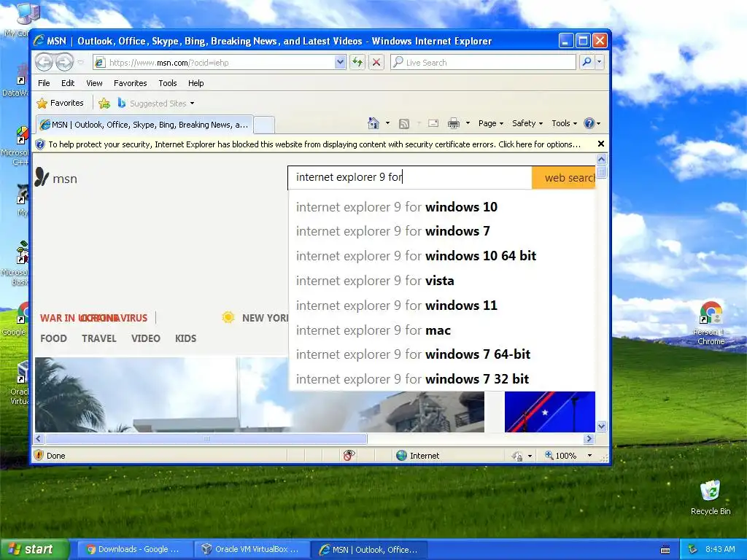Click the Internet zone globe icon
This screenshot has height=560, width=747.
pyautogui.click(x=402, y=455)
